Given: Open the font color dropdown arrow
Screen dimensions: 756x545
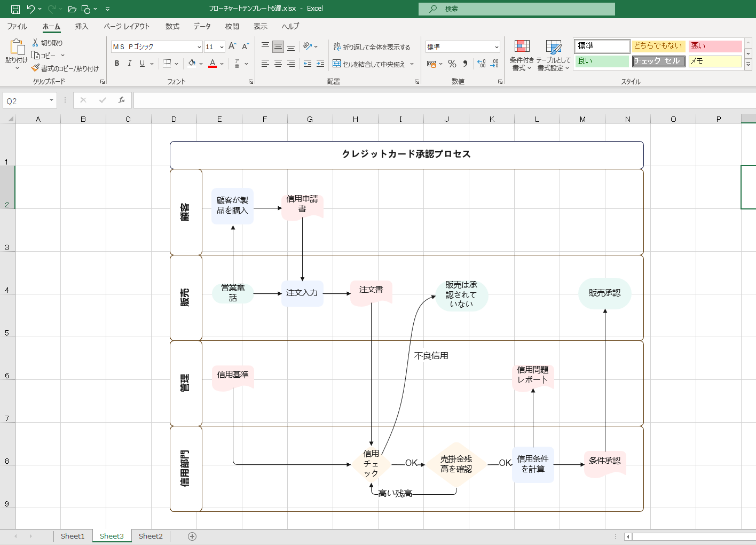Looking at the screenshot, I should (x=222, y=64).
